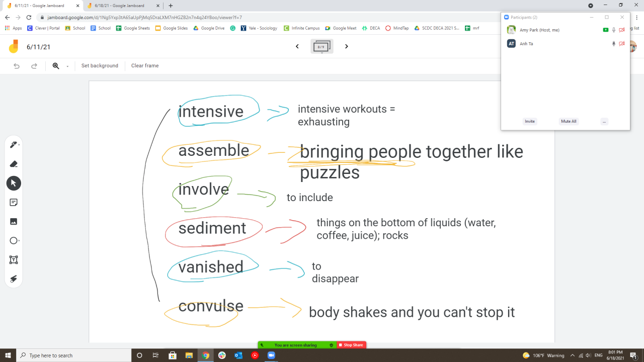The width and height of the screenshot is (644, 362).
Task: Select participant Anh Ta in the list
Action: tap(565, 44)
